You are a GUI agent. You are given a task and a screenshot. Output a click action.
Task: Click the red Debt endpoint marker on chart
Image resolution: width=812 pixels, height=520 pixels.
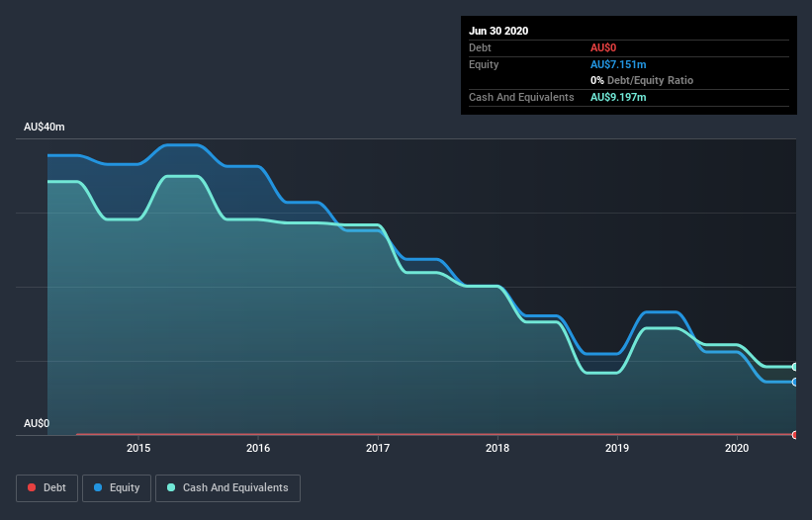click(795, 435)
